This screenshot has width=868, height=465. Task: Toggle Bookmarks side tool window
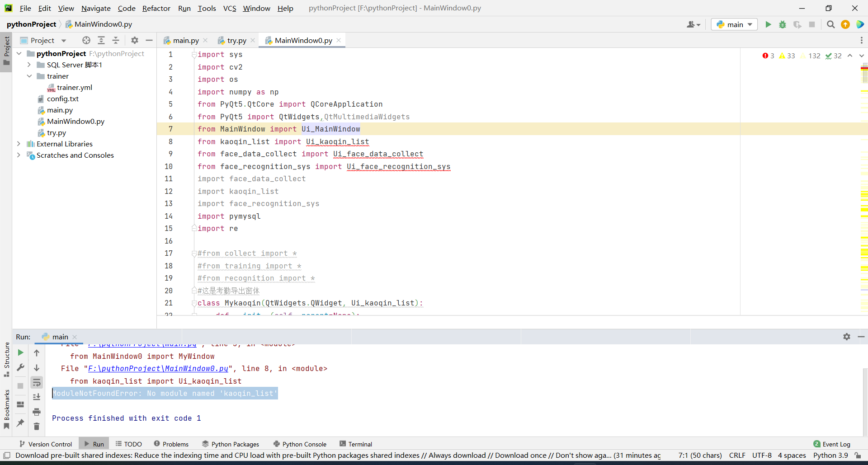[x=6, y=409]
